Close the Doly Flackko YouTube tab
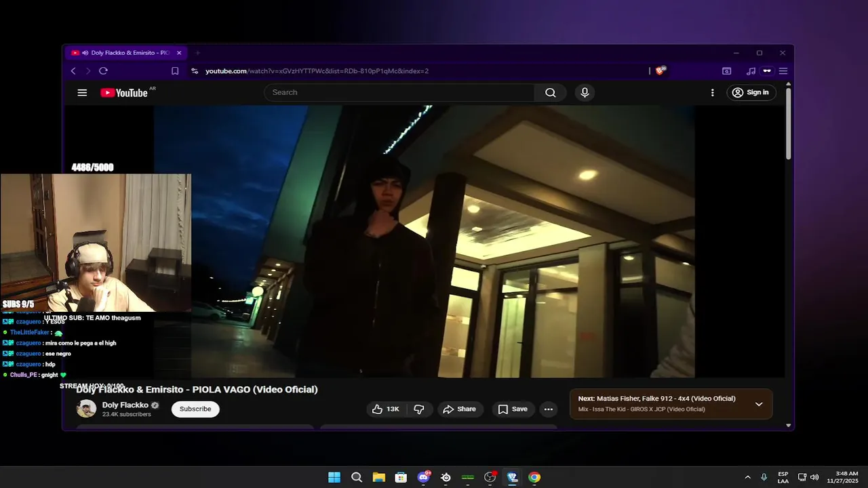868x488 pixels. 179,53
